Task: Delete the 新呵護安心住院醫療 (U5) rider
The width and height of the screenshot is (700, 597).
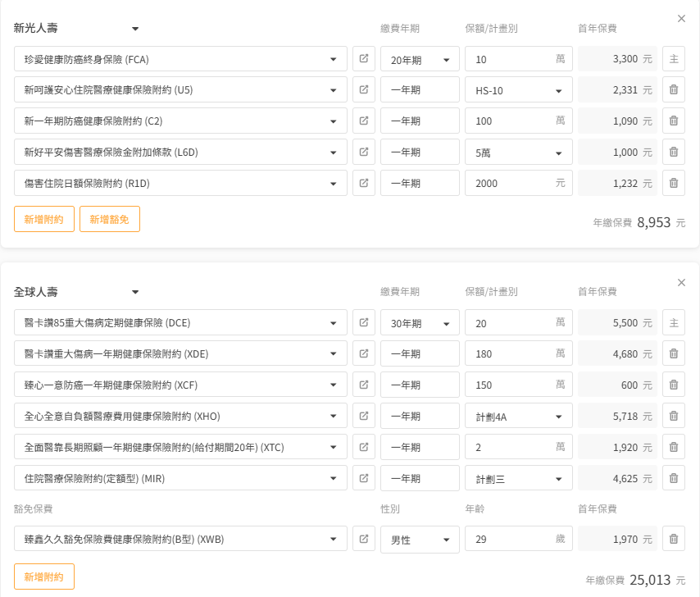Action: 674,89
